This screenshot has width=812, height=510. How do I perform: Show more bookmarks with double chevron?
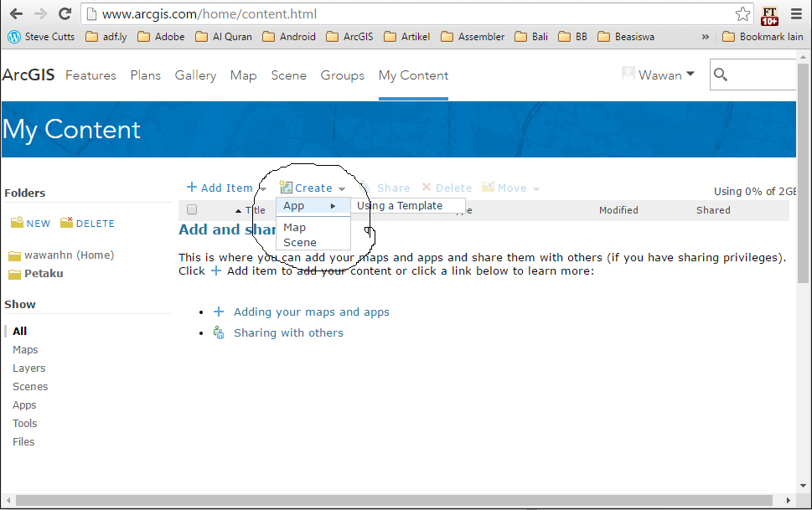[x=705, y=37]
